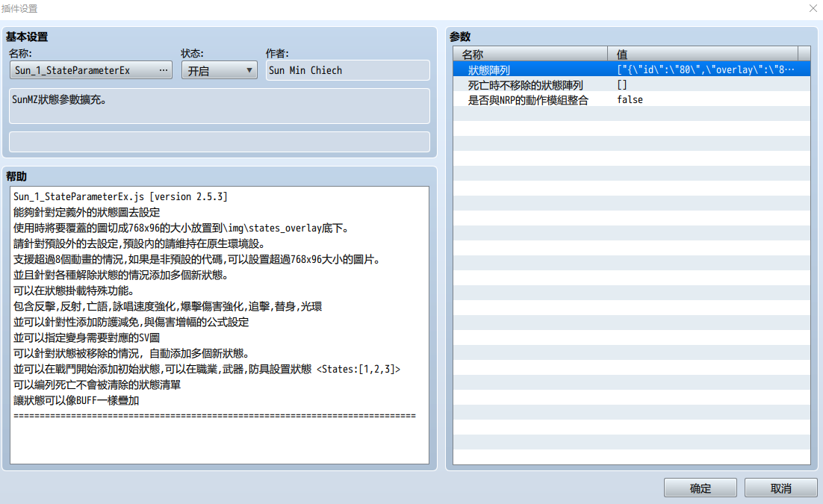Select the 是否與NRP的動作模組整合 parameter row
The height and width of the screenshot is (504, 823).
click(631, 100)
